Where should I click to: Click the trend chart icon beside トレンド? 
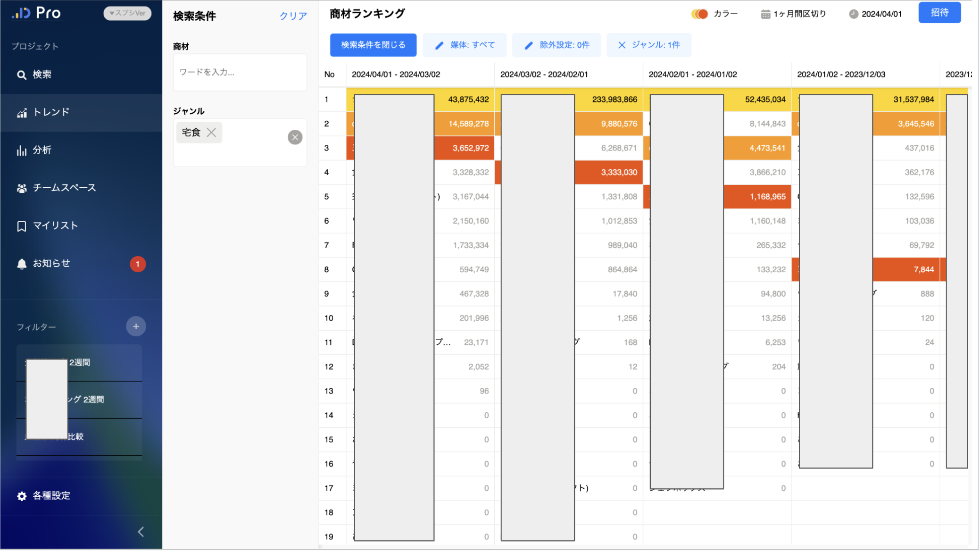22,113
